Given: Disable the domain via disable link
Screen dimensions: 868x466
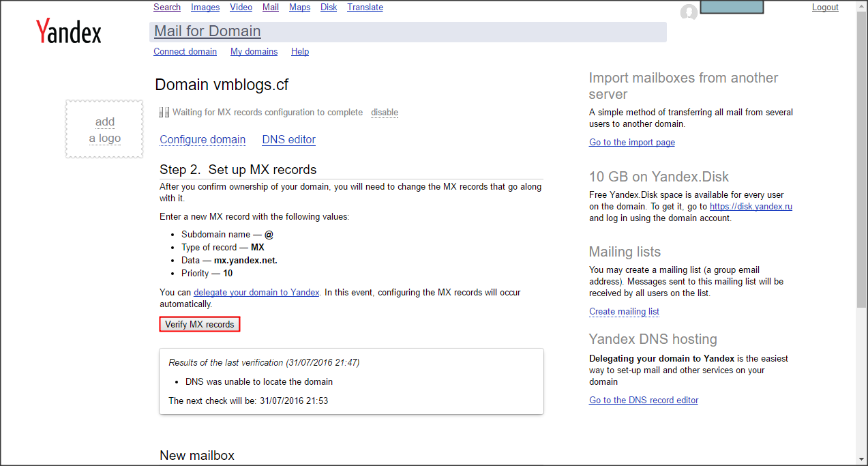Looking at the screenshot, I should click(385, 113).
